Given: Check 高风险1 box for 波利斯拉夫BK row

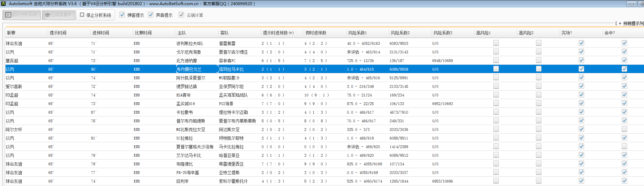Looking at the screenshot, I should 496,43.
